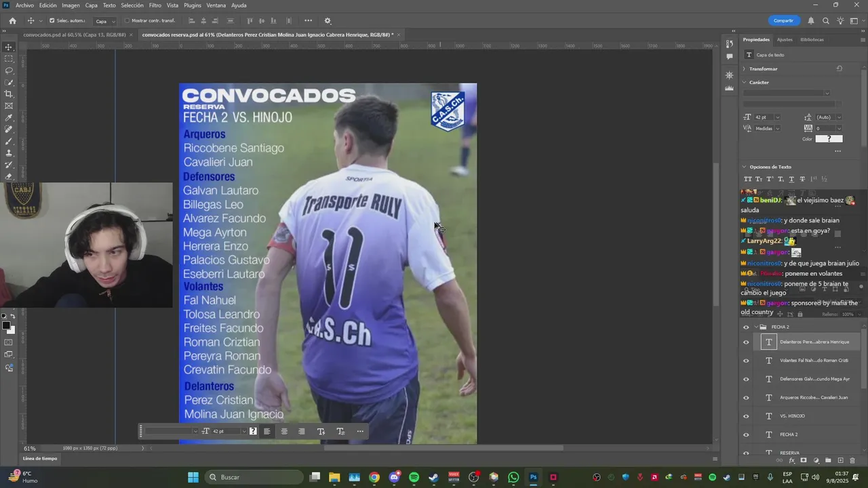Switch to the Bibliotecas panel tab
Screen dimensions: 868x488
click(x=812, y=39)
